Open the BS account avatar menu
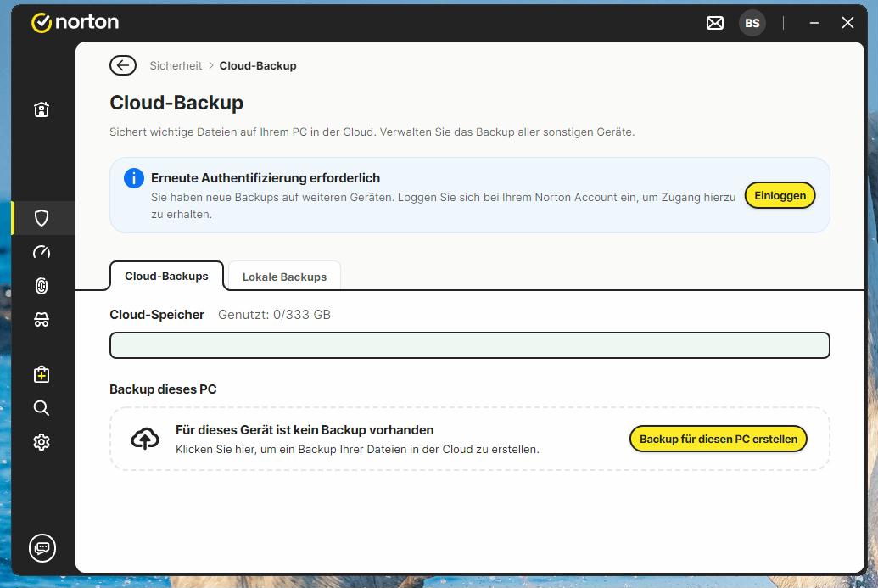 tap(752, 23)
